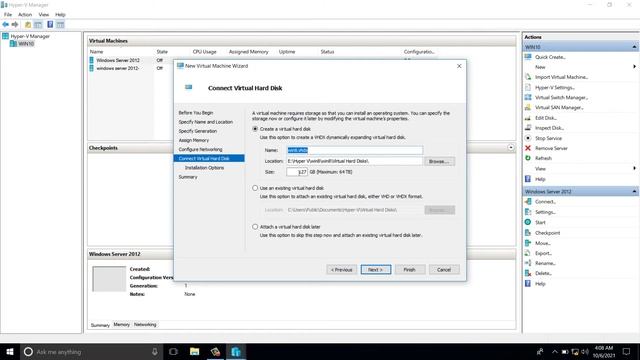Select WIN10 node in the tree
Image resolution: width=640 pixels, height=360 pixels.
pos(26,44)
